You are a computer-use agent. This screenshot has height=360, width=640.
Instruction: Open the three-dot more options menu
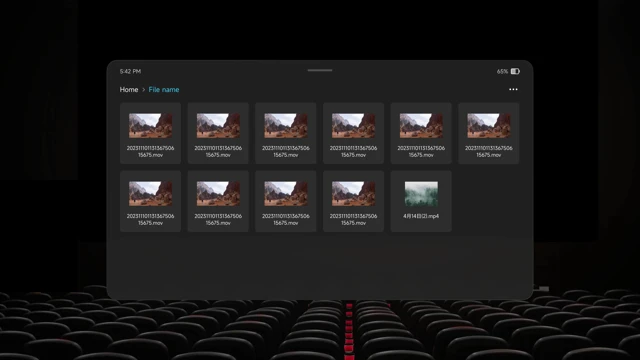[x=513, y=89]
